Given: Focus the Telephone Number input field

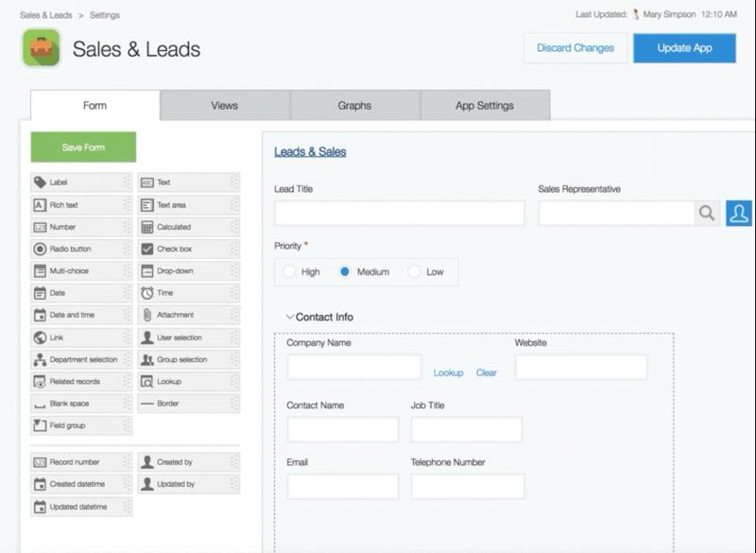Looking at the screenshot, I should (468, 487).
